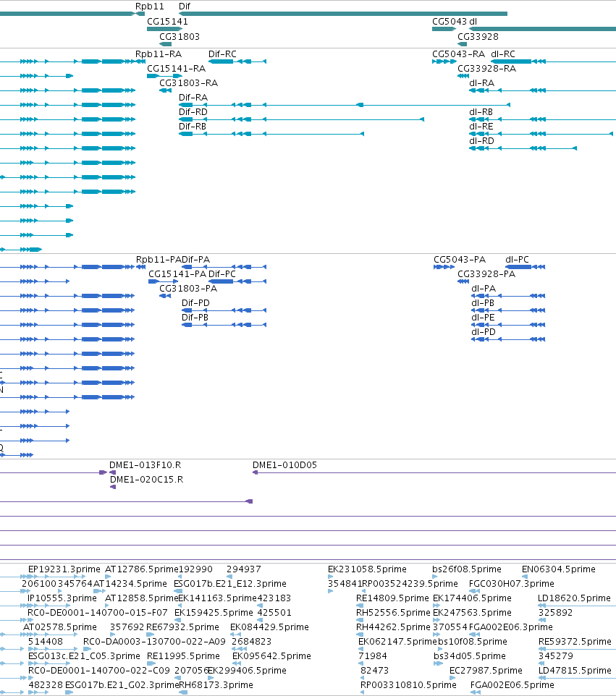Image resolution: width=616 pixels, height=696 pixels.
Task: Click protein Dif-PC label
Action: coord(222,274)
